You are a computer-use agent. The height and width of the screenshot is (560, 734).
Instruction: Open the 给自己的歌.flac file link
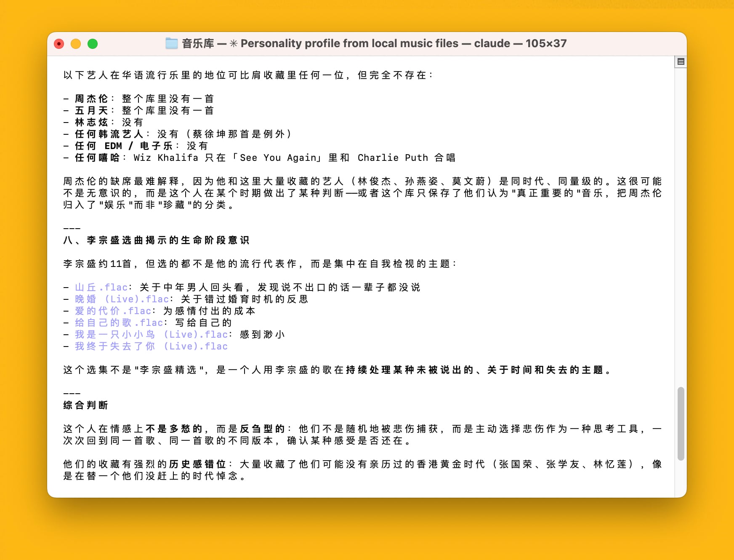pyautogui.click(x=119, y=323)
